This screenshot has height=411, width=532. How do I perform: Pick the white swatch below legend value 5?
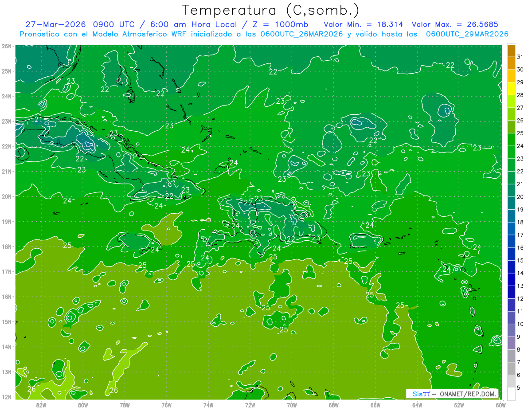[511, 394]
